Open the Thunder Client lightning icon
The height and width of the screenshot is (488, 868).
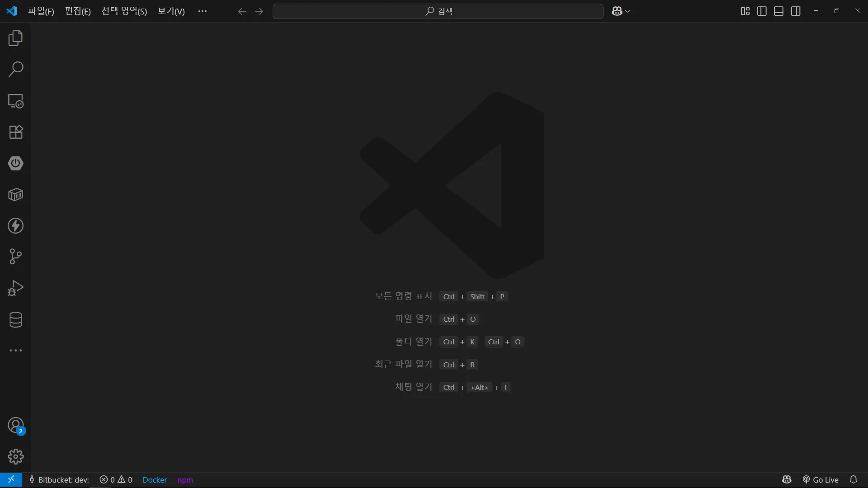(x=15, y=225)
